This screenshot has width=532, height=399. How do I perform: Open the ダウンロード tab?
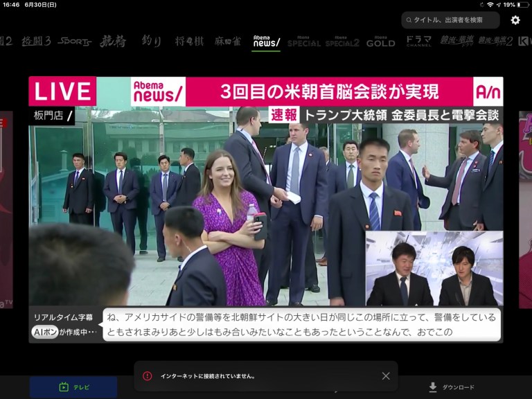coord(451,387)
